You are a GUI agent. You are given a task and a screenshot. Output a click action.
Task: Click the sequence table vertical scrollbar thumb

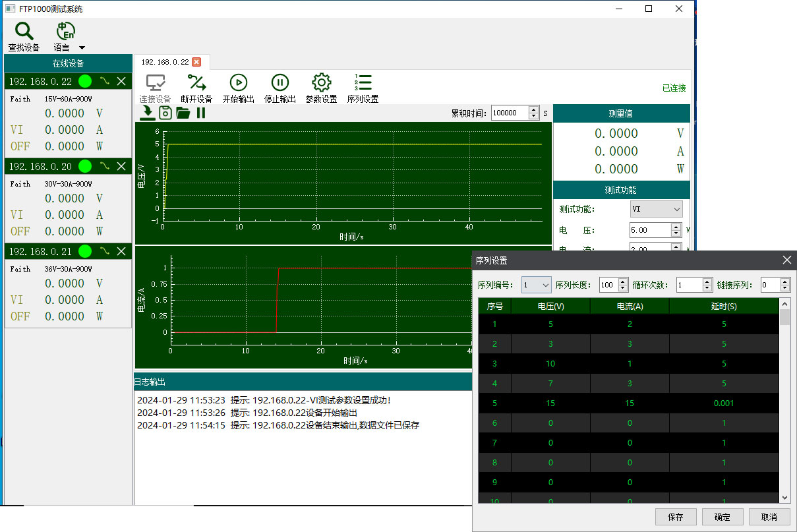click(x=785, y=317)
